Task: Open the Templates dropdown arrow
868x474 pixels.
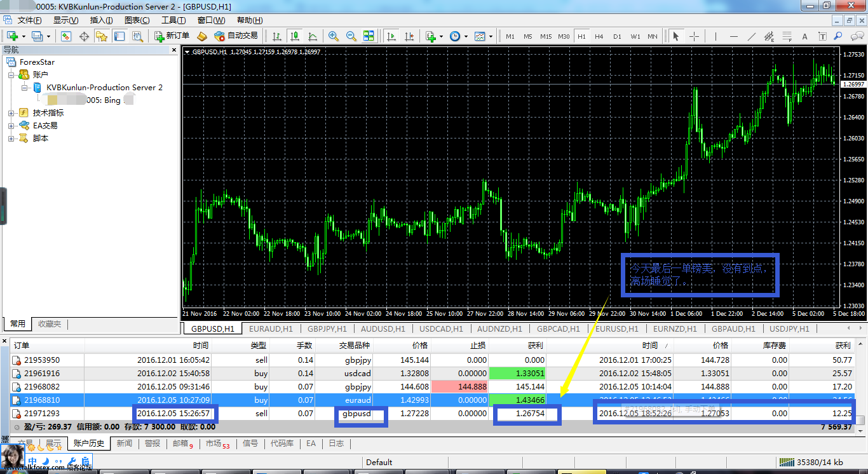Action: tap(491, 36)
